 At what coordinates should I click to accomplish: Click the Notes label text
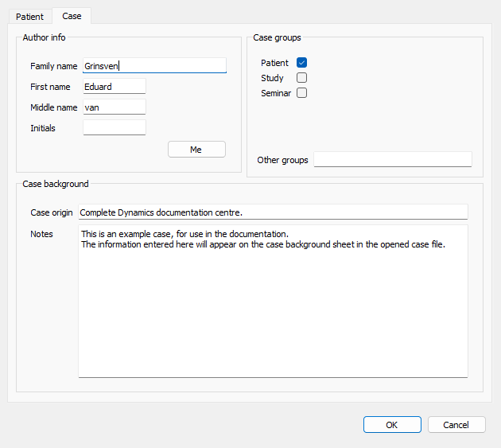click(x=41, y=234)
